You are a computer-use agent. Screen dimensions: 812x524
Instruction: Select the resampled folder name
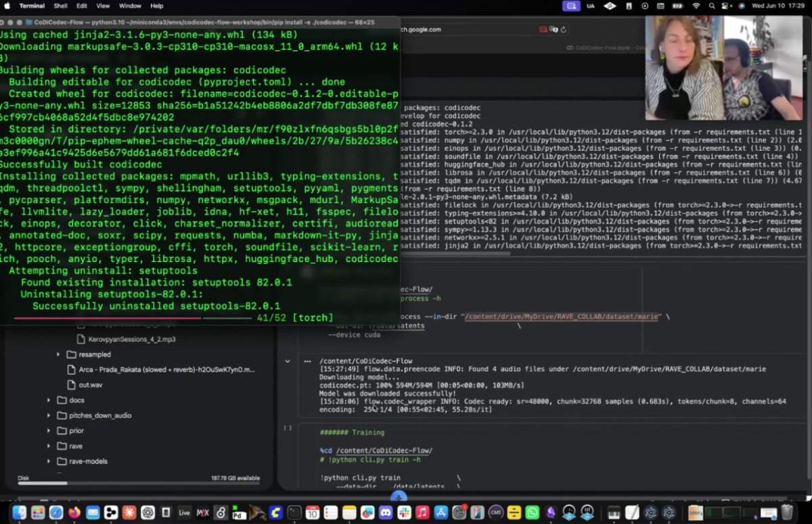coord(95,354)
